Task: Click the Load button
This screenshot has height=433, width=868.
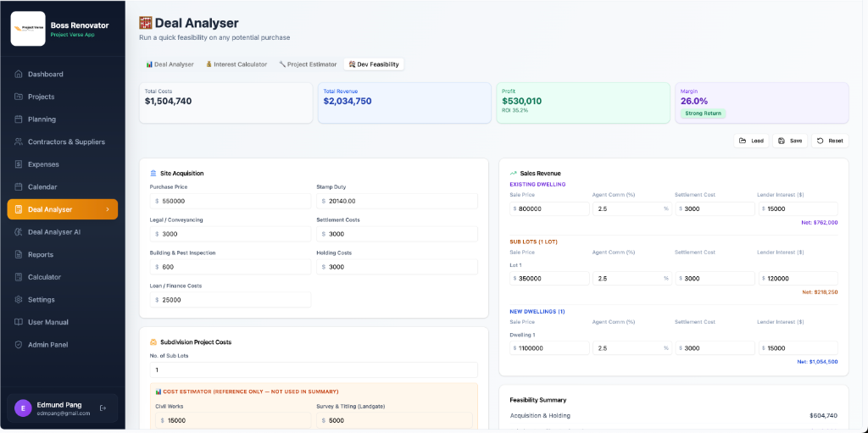Action: (x=751, y=141)
